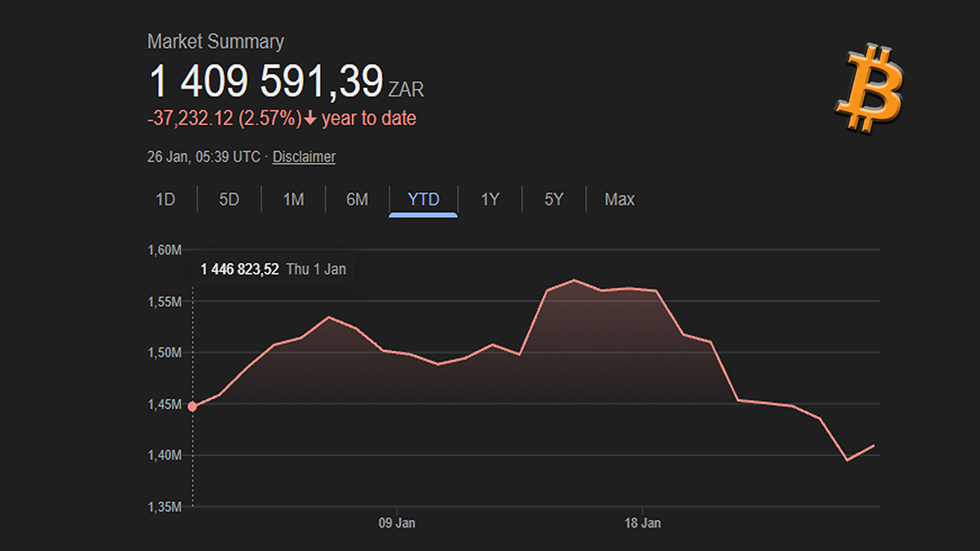Click the 1,60M y-axis label
This screenshot has width=980, height=551.
[166, 250]
